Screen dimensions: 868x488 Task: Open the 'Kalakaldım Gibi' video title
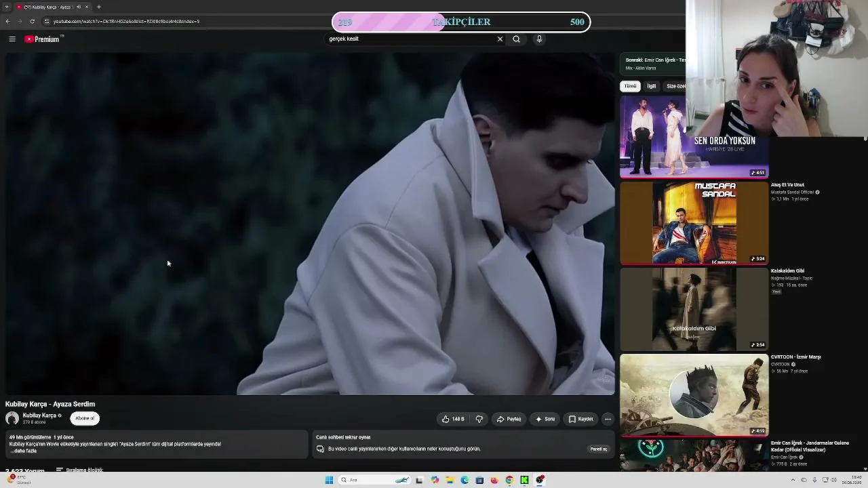(x=787, y=271)
